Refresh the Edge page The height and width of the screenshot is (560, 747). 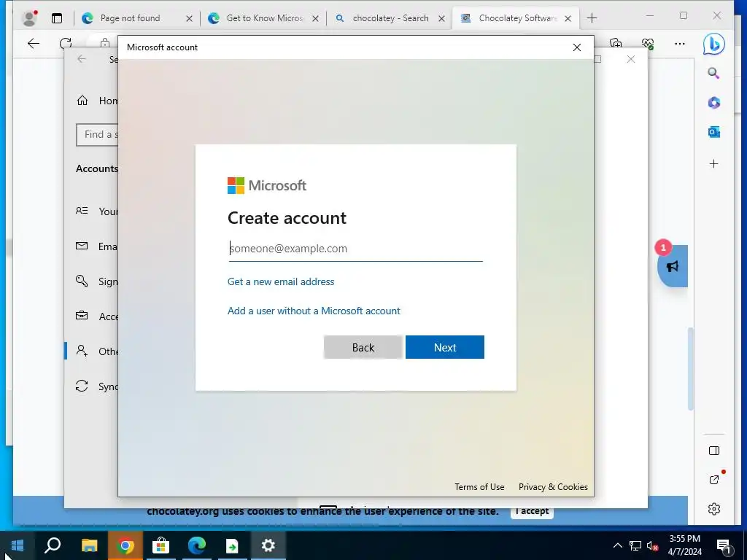pyautogui.click(x=66, y=44)
